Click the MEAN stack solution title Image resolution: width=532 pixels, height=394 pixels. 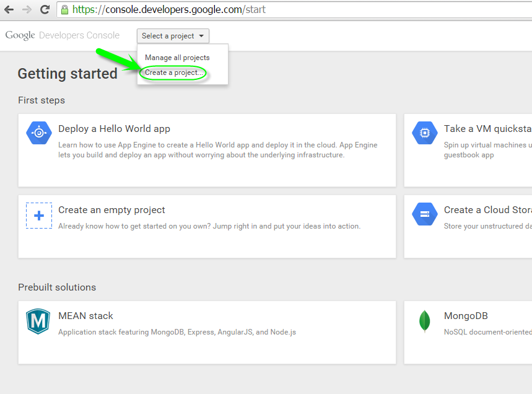[85, 316]
